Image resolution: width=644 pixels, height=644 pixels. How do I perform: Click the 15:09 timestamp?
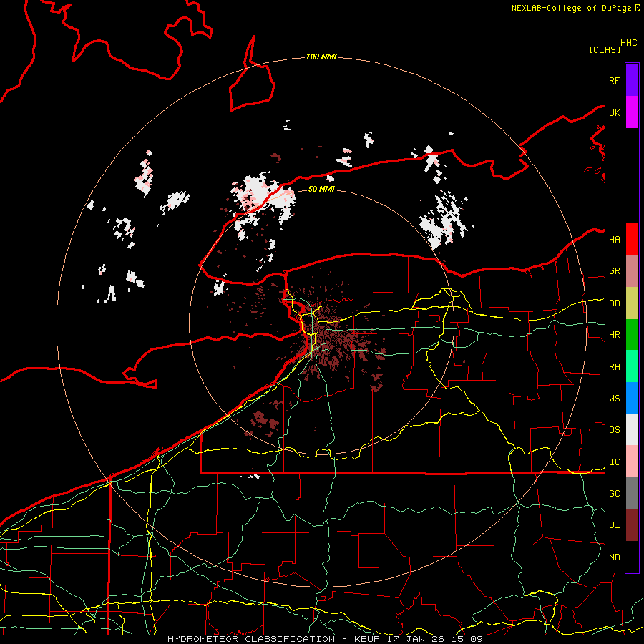coord(467,639)
